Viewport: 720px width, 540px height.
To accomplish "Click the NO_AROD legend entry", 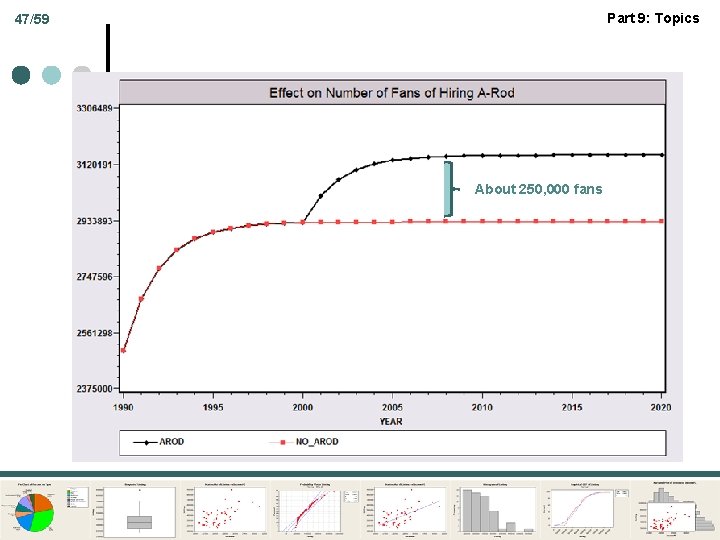I will pos(304,442).
